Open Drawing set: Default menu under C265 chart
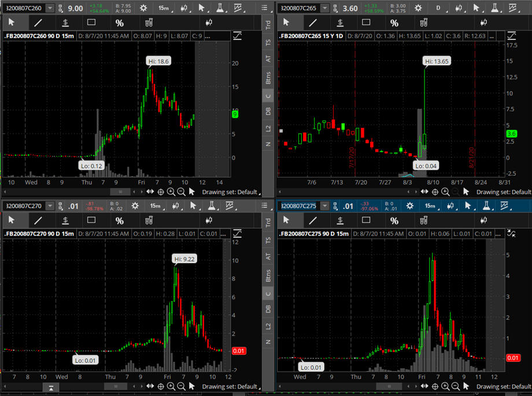Viewport: 532px width, 396px height. [x=504, y=192]
